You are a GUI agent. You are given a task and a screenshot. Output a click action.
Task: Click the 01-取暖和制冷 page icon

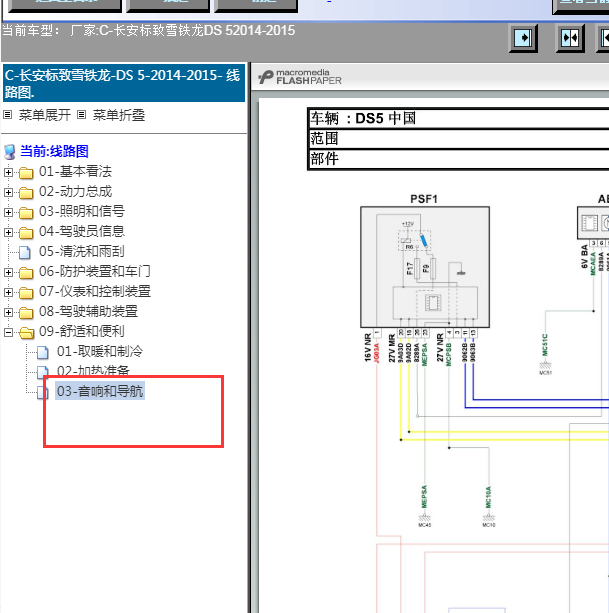pos(43,353)
